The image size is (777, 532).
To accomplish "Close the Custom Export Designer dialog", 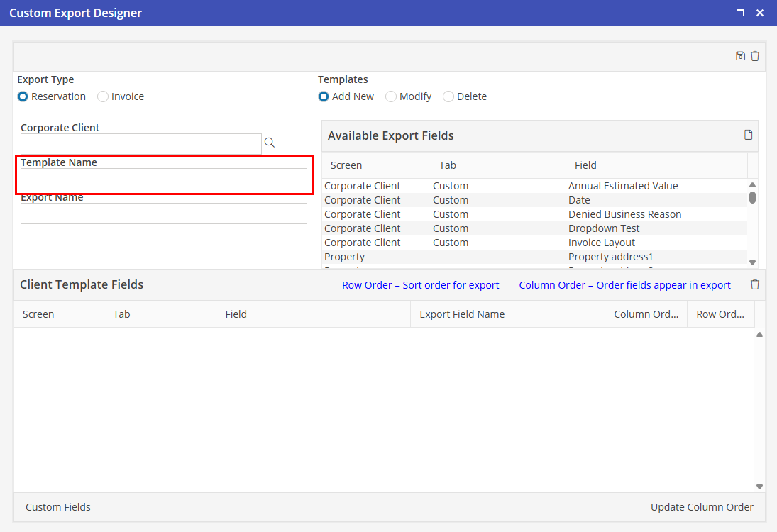I will point(760,13).
